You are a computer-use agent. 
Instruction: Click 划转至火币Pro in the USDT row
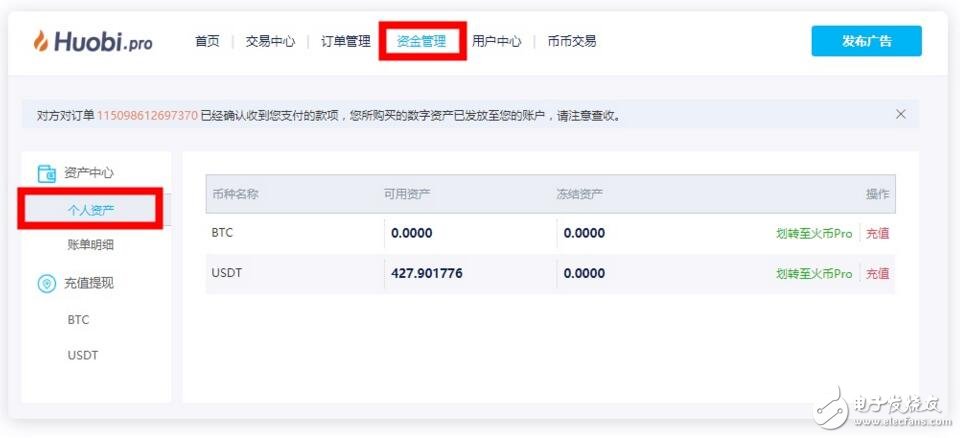(814, 274)
